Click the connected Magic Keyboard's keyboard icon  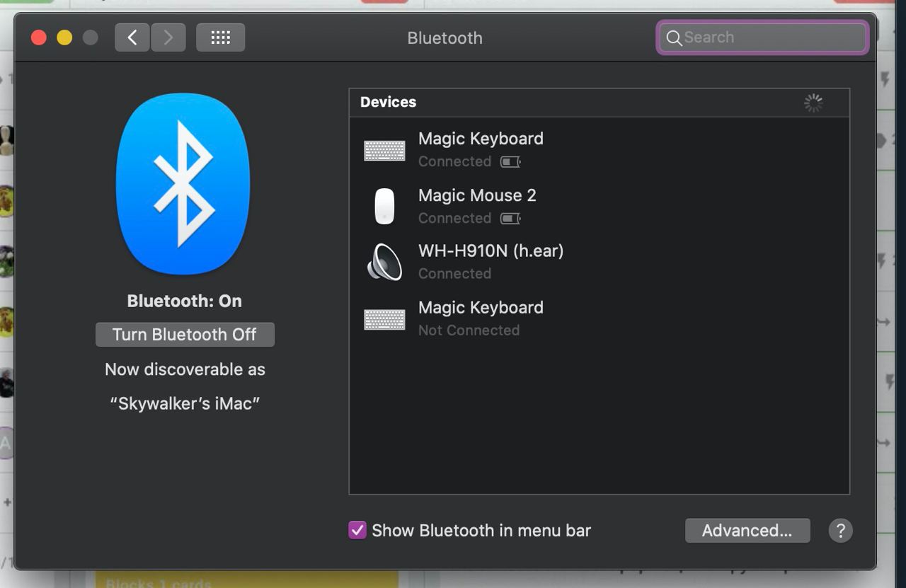(x=384, y=150)
